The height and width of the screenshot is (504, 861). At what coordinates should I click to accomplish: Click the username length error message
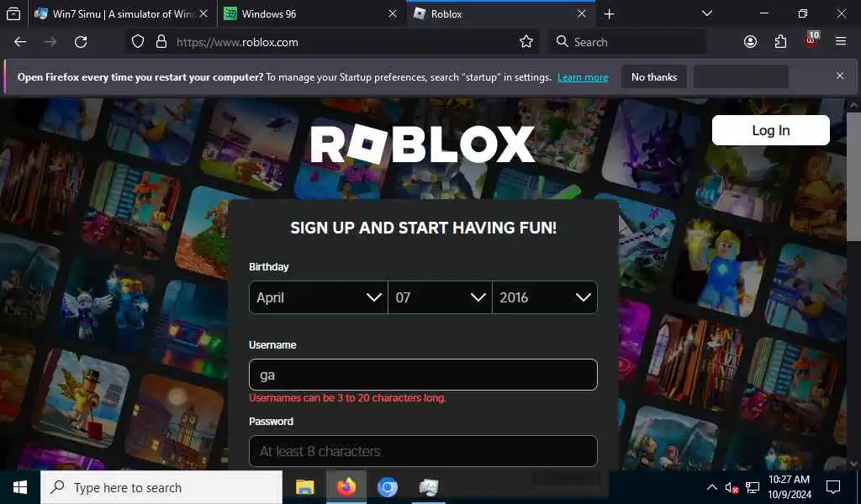(347, 398)
